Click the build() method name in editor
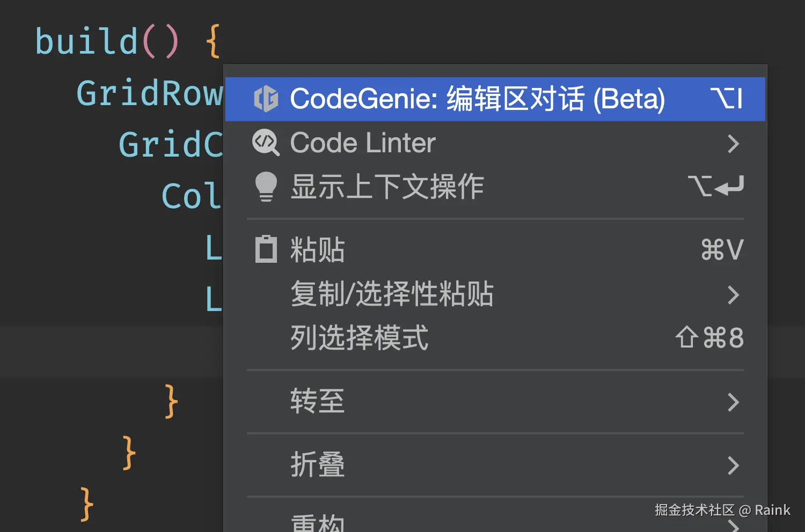This screenshot has height=532, width=805. 86,42
